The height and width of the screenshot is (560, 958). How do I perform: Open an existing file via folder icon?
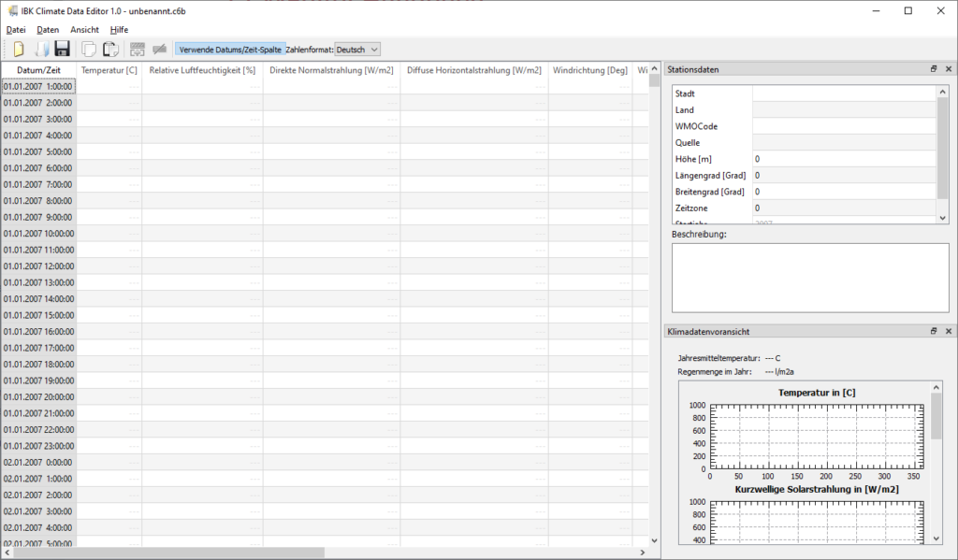(40, 49)
